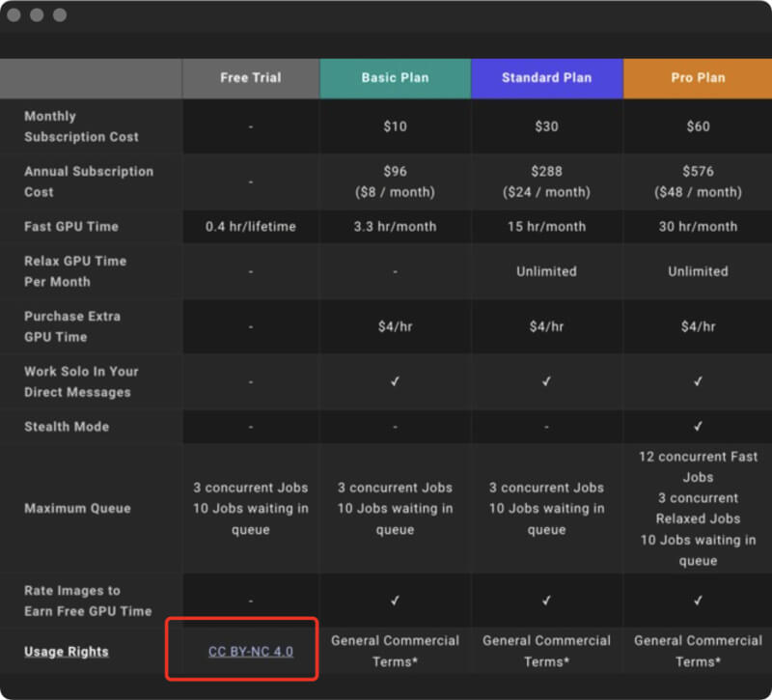This screenshot has height=700, width=772.
Task: Click Work Solo checkmark in Pro Plan column
Action: coord(698,382)
